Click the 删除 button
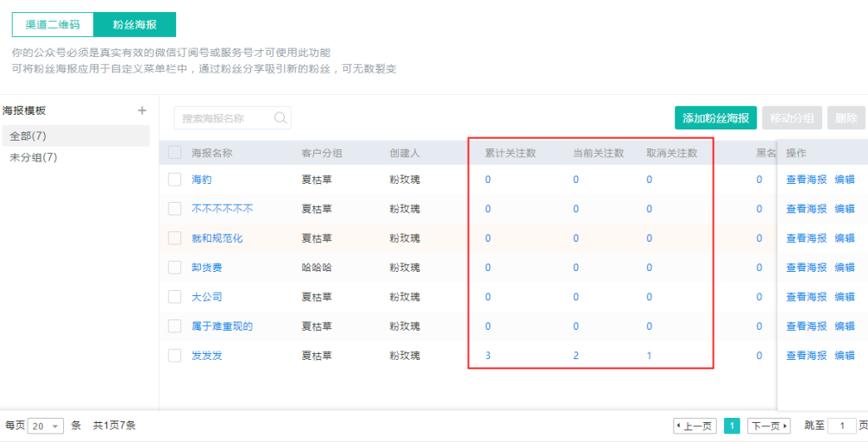 pos(846,118)
